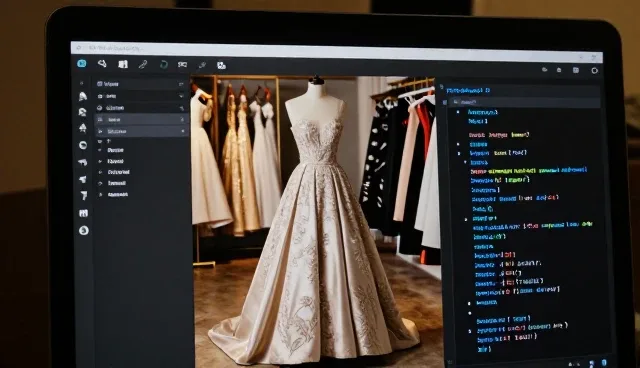Screen dimensions: 640x368
Task: Toggle the control at the right of the first panel row
Action: coord(181,84)
